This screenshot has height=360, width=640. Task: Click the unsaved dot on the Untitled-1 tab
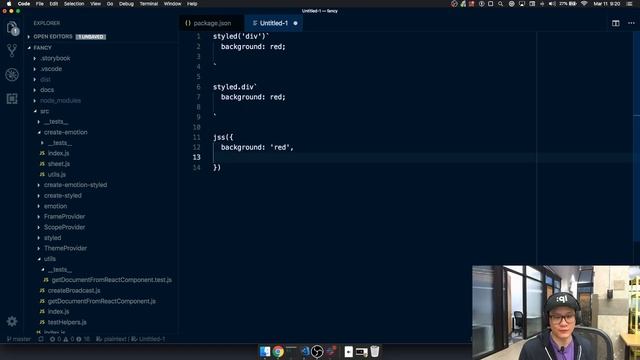(x=296, y=23)
